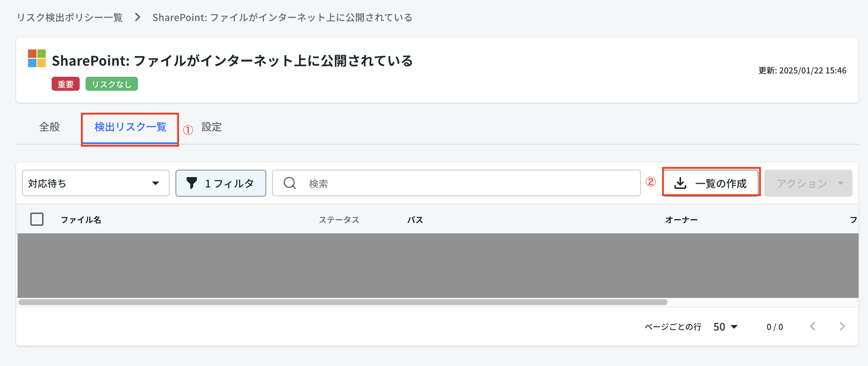This screenshot has height=366, width=868.
Task: Go to previous page arrow
Action: point(813,326)
